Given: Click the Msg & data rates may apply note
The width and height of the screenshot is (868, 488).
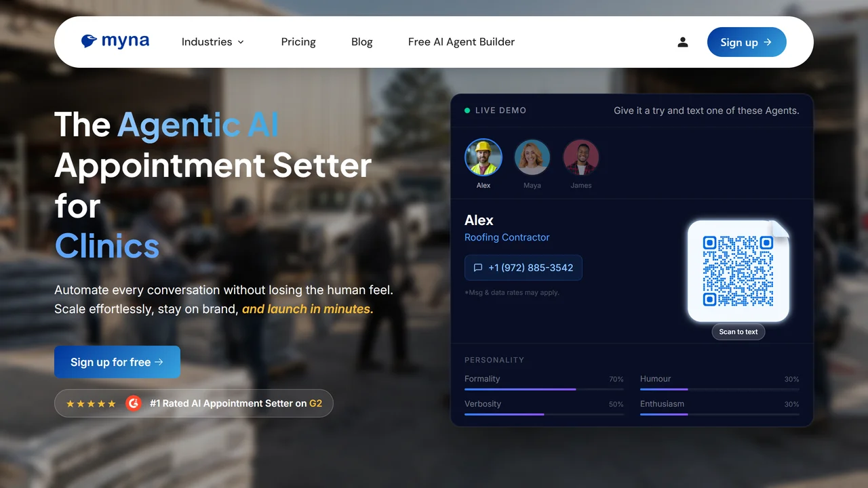Looking at the screenshot, I should [512, 293].
